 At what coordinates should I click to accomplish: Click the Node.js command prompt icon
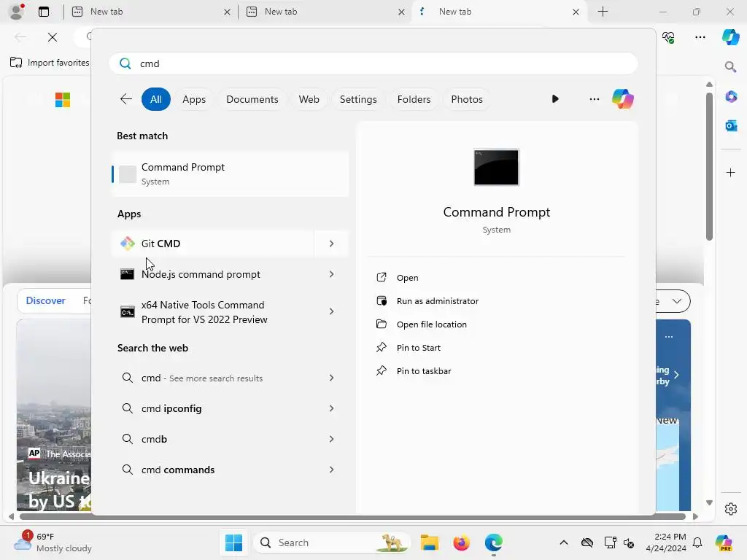(x=127, y=274)
